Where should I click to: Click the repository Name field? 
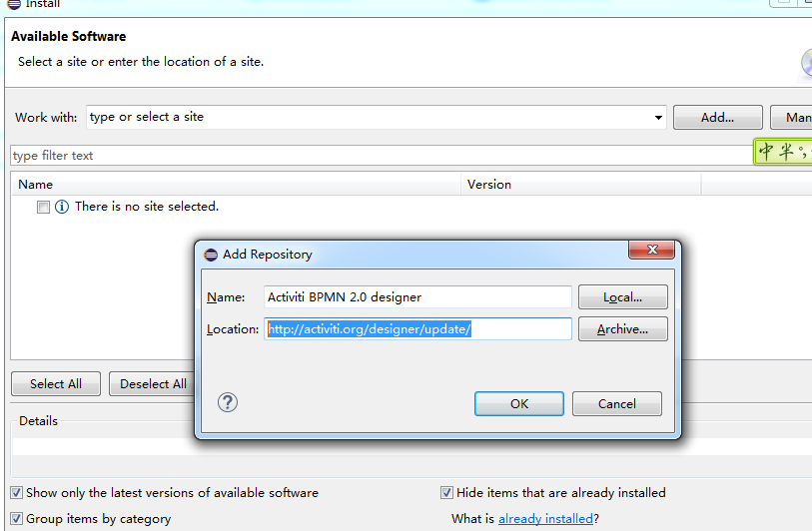(417, 297)
